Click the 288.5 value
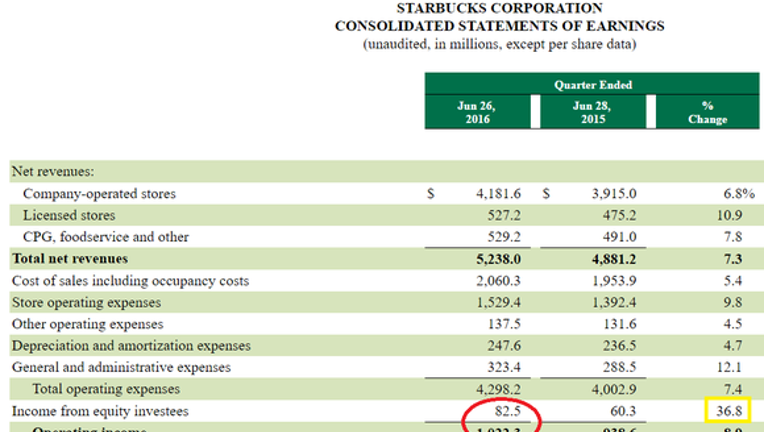The height and width of the screenshot is (432, 764). 620,367
